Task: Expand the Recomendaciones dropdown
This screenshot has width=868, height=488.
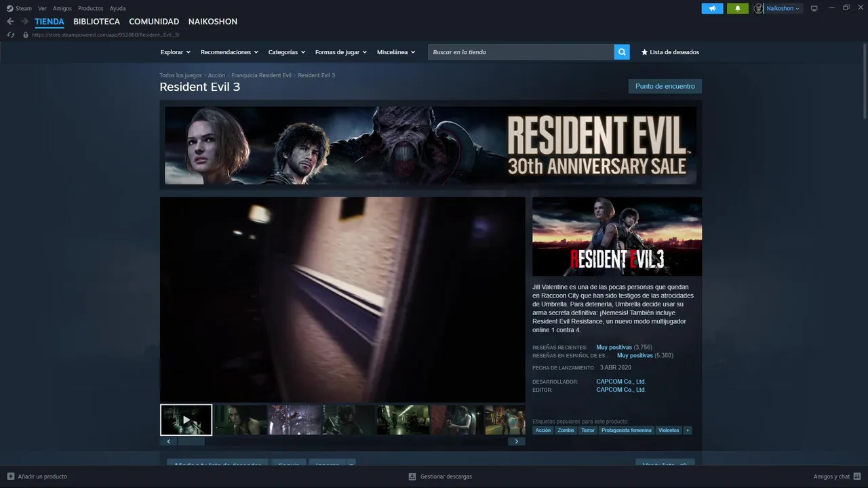Action: tap(230, 52)
